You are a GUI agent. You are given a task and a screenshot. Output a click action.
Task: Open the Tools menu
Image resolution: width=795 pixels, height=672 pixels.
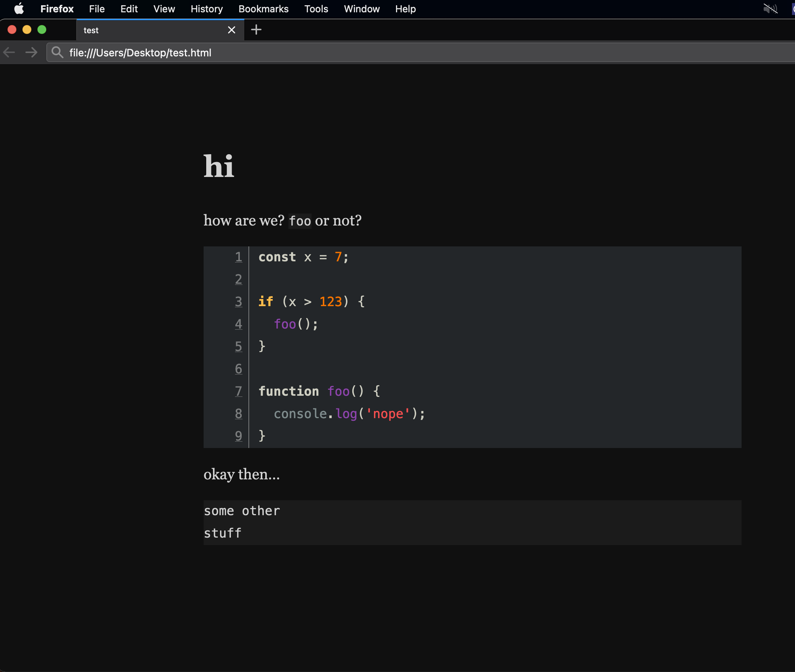tap(316, 9)
